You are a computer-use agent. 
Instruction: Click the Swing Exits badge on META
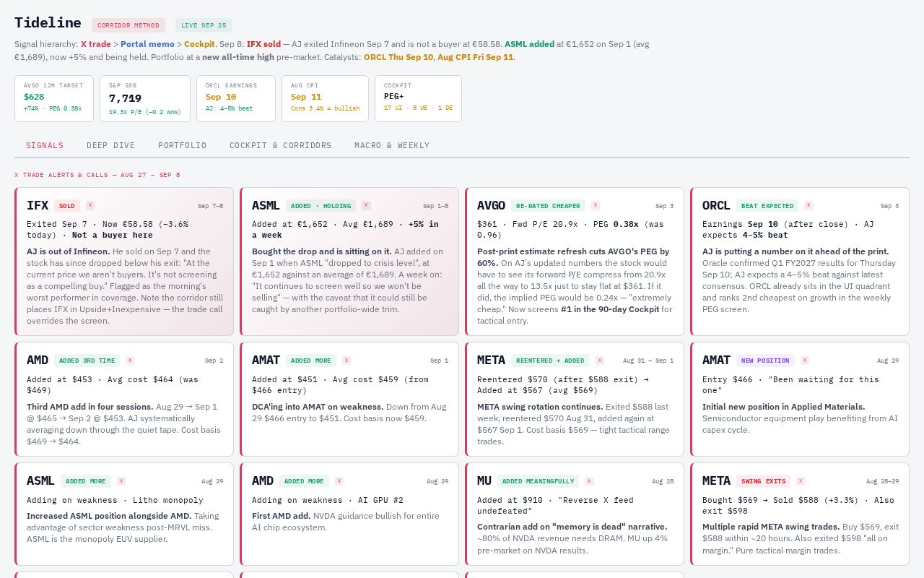764,481
